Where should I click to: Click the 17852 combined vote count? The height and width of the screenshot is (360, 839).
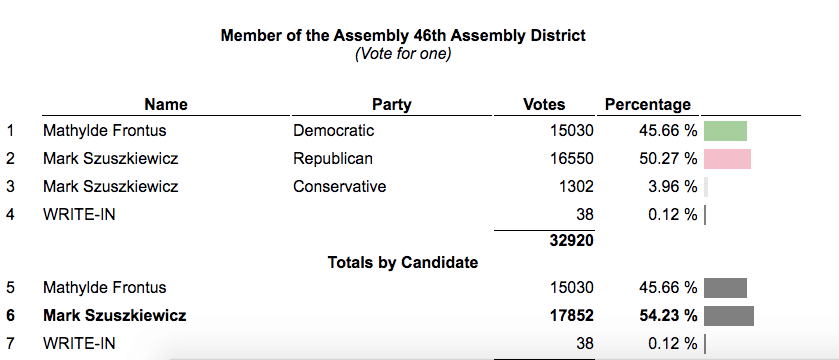click(x=571, y=316)
